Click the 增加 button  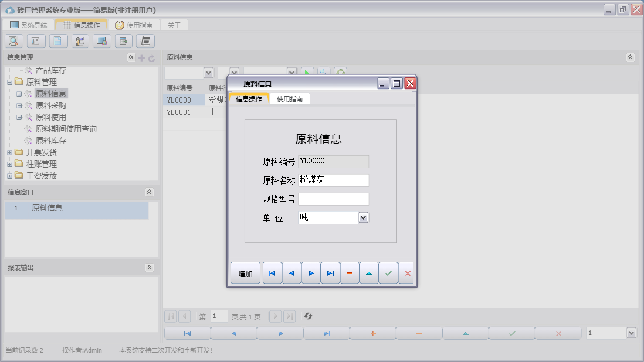click(245, 274)
